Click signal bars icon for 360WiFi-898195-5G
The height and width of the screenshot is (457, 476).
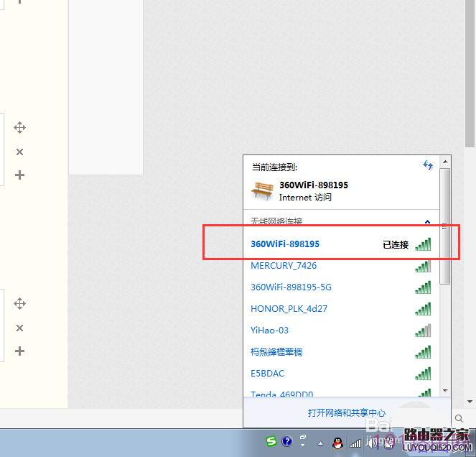pos(423,287)
